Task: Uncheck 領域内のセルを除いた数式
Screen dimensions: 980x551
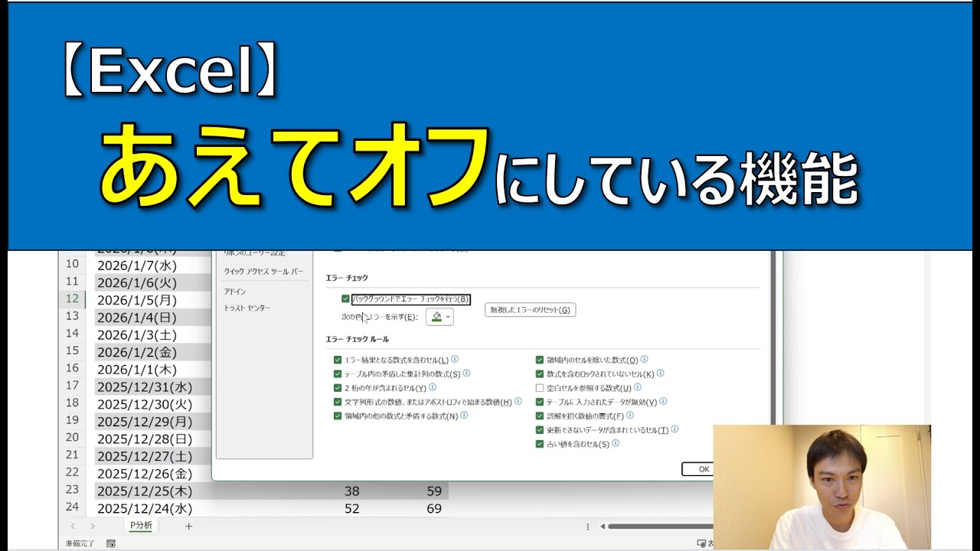Action: [x=540, y=360]
